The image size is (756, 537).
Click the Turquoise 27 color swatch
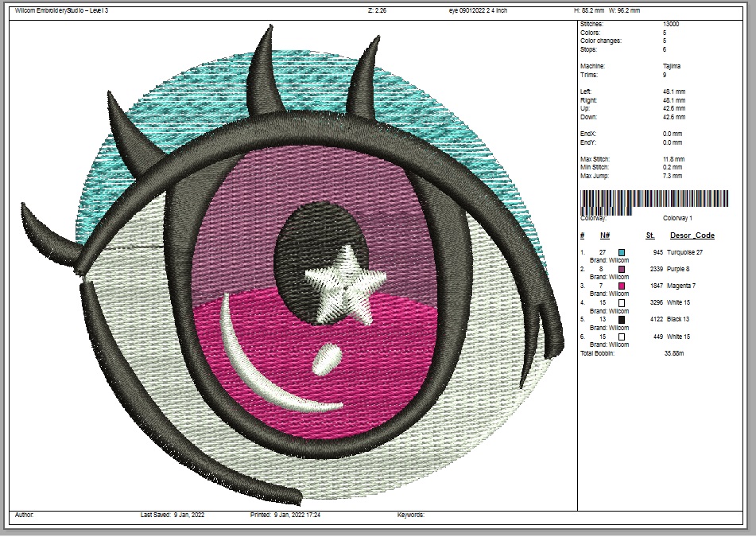coord(622,252)
